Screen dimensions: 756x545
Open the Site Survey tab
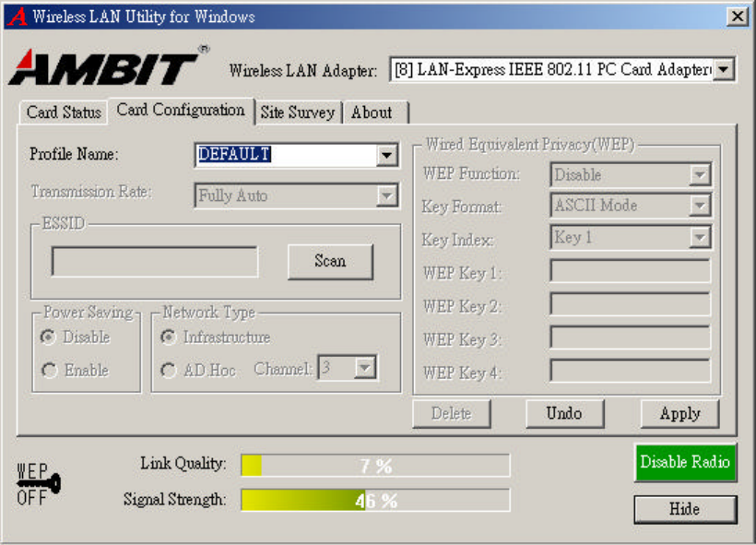[298, 113]
